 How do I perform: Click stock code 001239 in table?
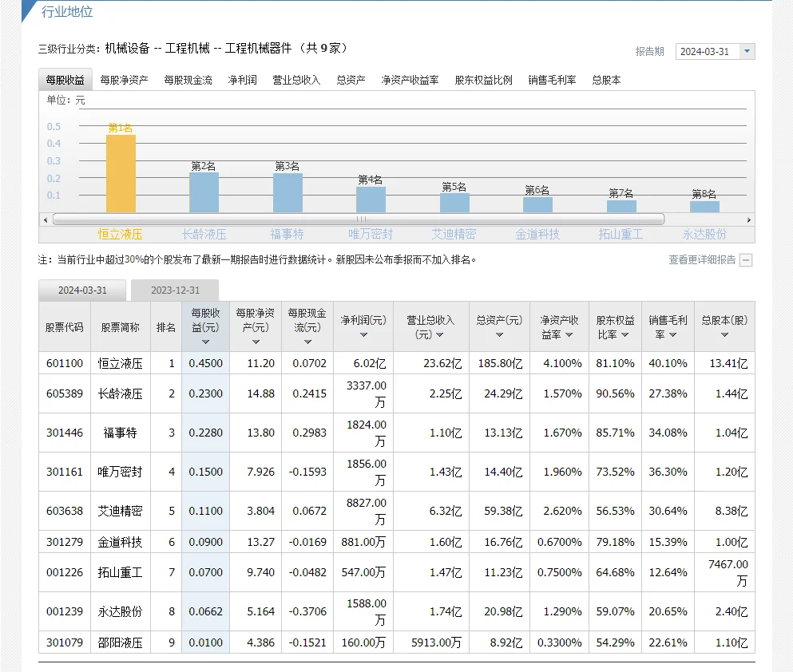(x=65, y=611)
